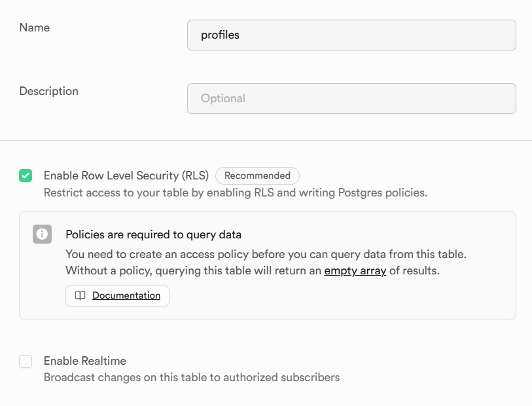532x406 pixels.
Task: Follow the 'empty array' hyperlink
Action: [x=355, y=271]
